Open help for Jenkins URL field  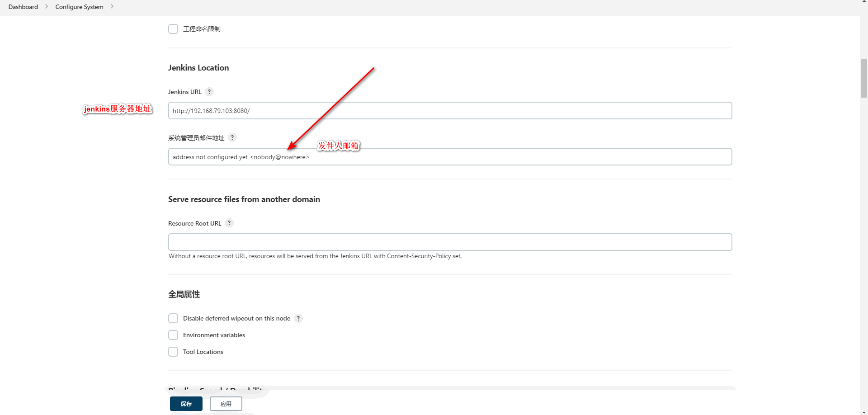point(209,92)
